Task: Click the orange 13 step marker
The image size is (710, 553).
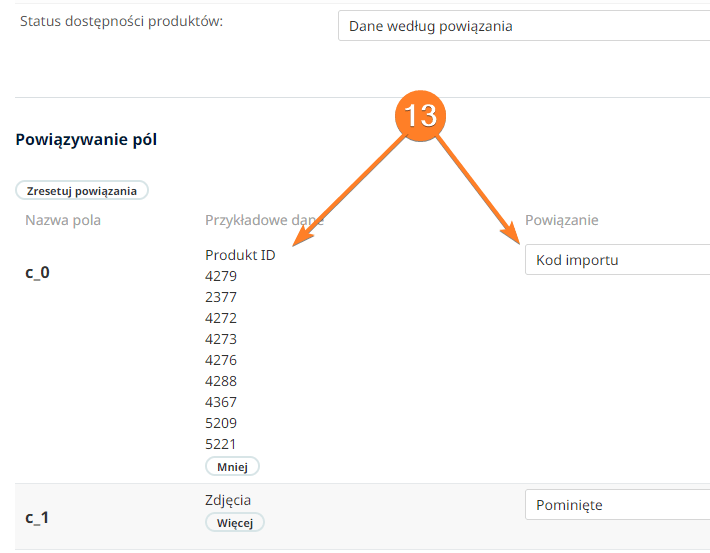Action: [420, 115]
